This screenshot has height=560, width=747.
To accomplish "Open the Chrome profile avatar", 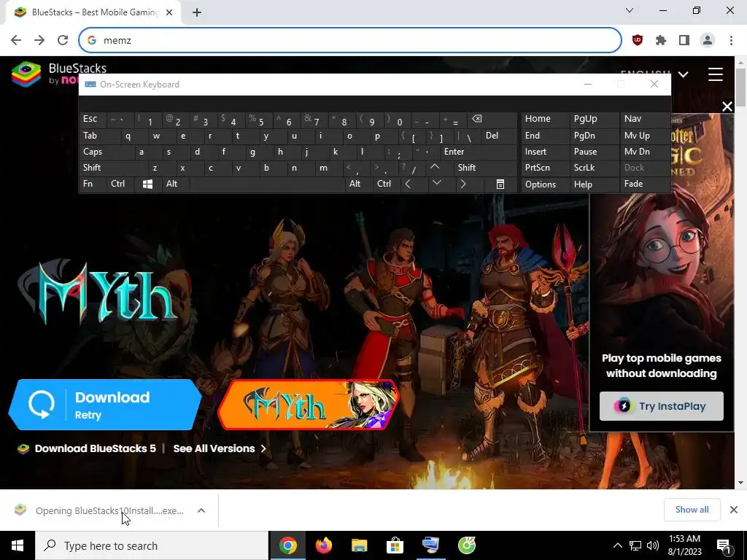I will click(708, 41).
